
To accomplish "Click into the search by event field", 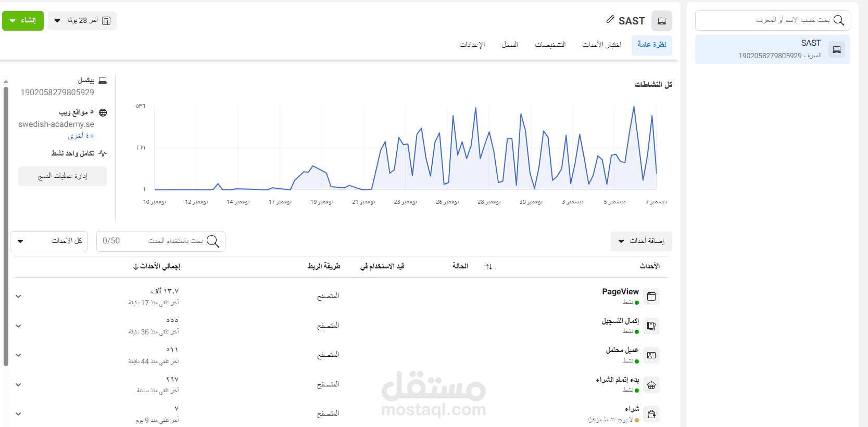I will pos(161,241).
